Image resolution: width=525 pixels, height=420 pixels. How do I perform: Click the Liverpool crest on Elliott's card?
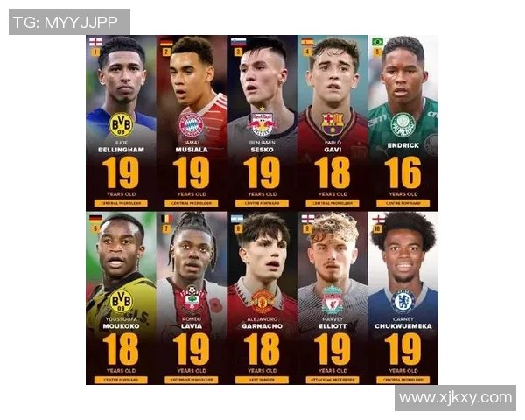pos(332,300)
